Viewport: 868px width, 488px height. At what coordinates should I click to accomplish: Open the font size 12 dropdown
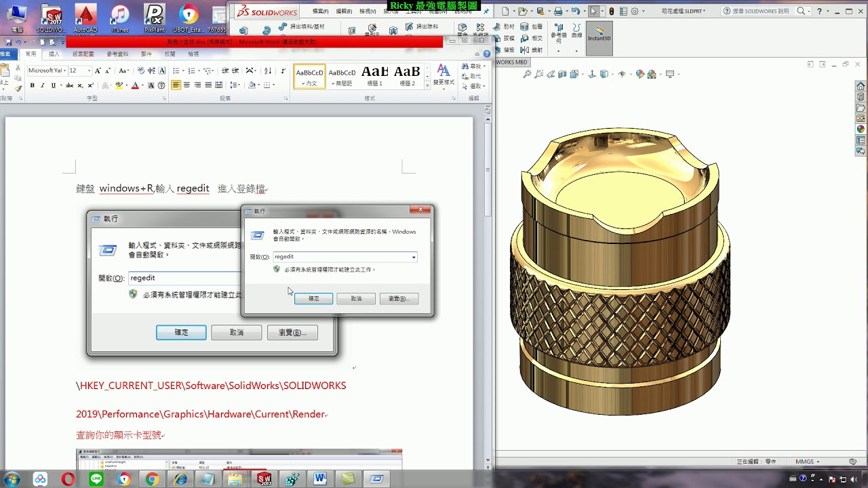click(89, 70)
